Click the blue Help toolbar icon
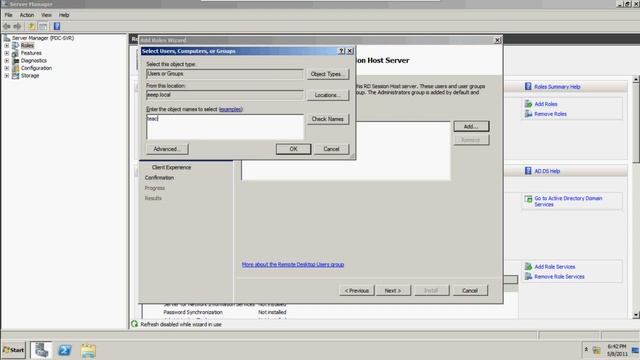640x360 pixels. (x=57, y=27)
